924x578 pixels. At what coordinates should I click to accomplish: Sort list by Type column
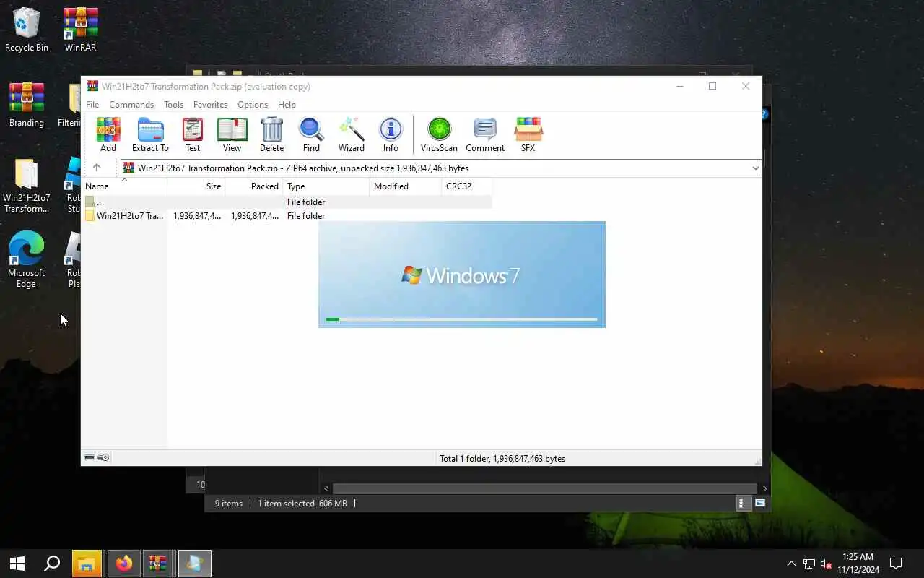coord(326,186)
